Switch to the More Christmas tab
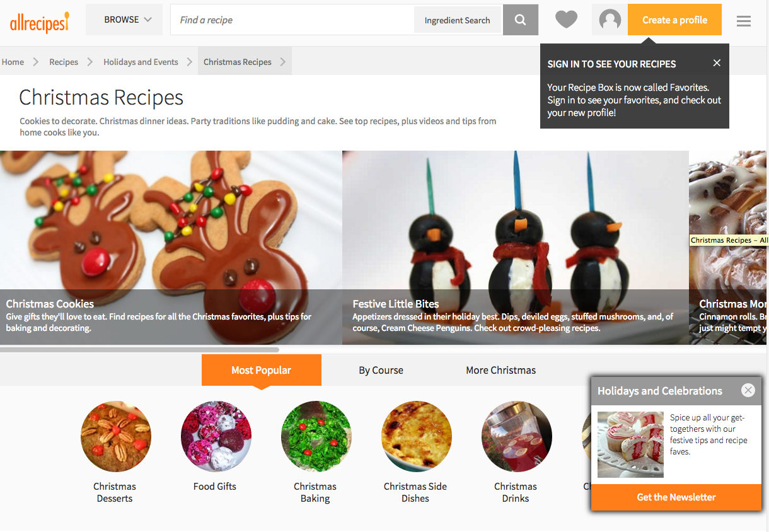769x532 pixels. click(x=501, y=370)
